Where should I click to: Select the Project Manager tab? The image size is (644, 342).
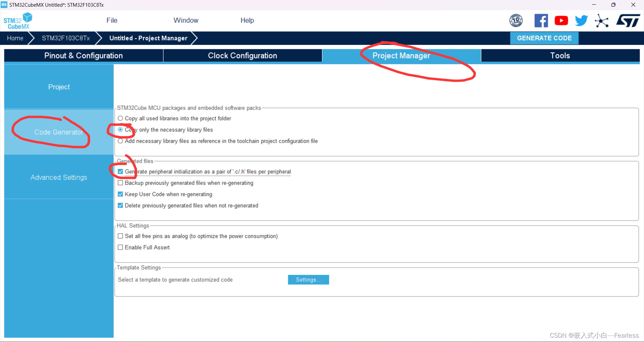(x=401, y=56)
